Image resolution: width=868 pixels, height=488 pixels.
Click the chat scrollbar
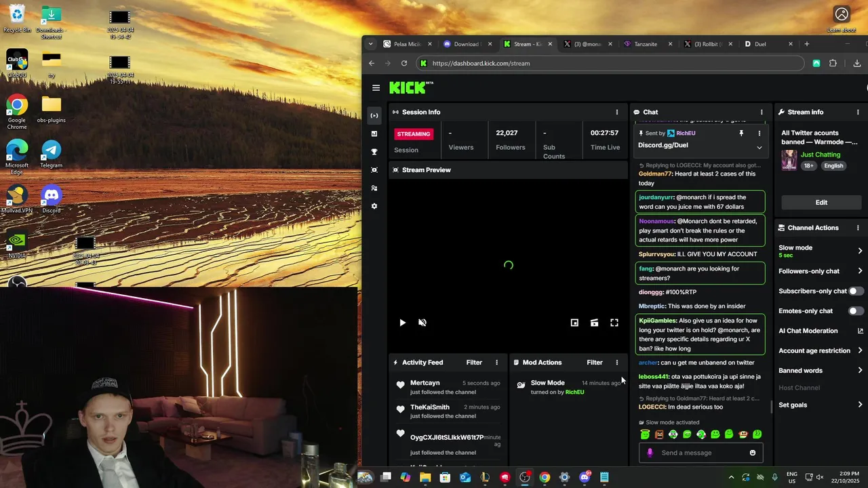(x=770, y=407)
